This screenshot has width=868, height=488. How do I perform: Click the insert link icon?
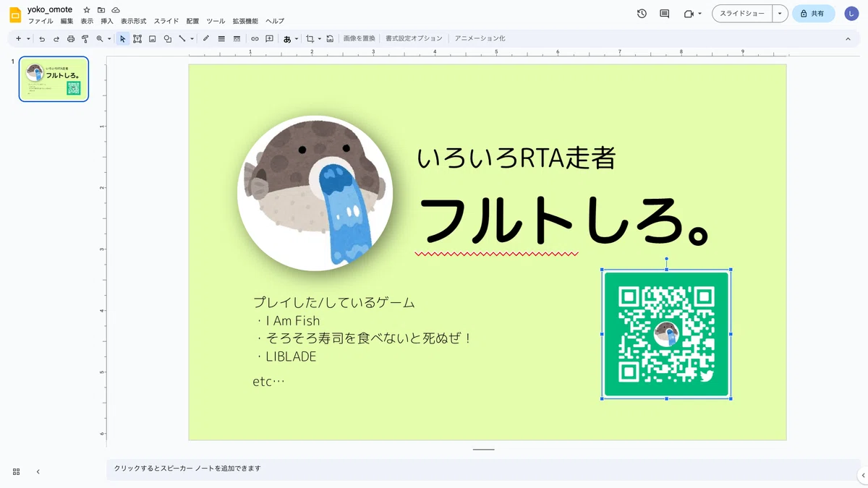(255, 38)
